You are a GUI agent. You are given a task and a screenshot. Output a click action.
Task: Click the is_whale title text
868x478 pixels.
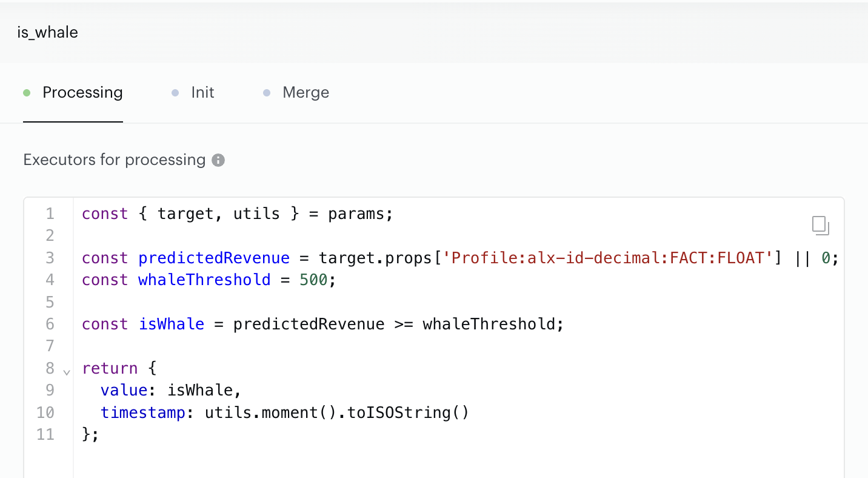pyautogui.click(x=47, y=32)
